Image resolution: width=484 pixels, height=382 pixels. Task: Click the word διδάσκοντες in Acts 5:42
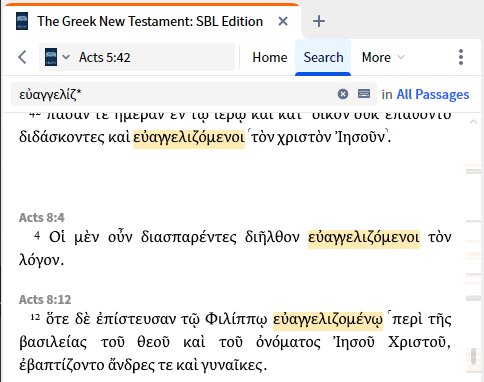(x=62, y=138)
